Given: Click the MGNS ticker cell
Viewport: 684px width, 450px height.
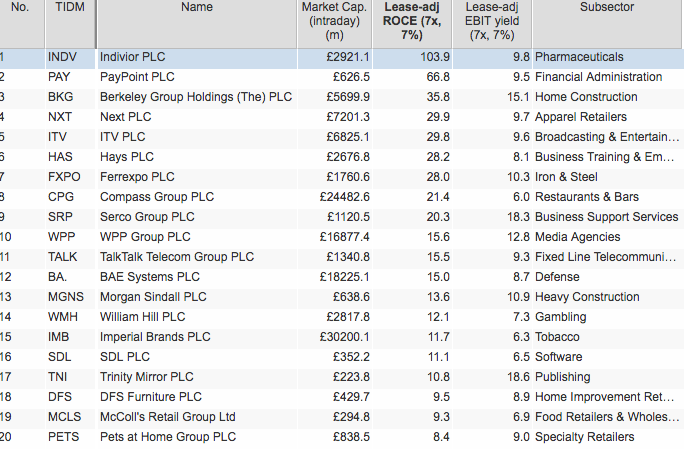Looking at the screenshot, I should 65,297.
